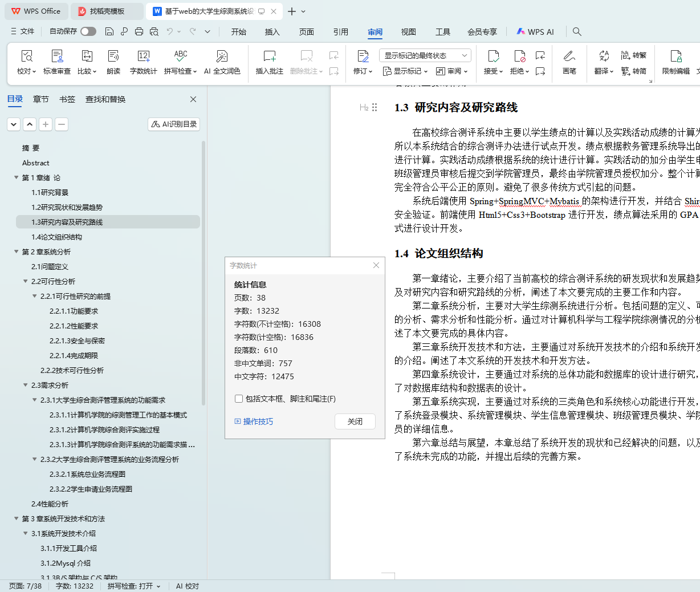
Task: Collapse the 2.3需求分析 outline node
Action: (25, 385)
